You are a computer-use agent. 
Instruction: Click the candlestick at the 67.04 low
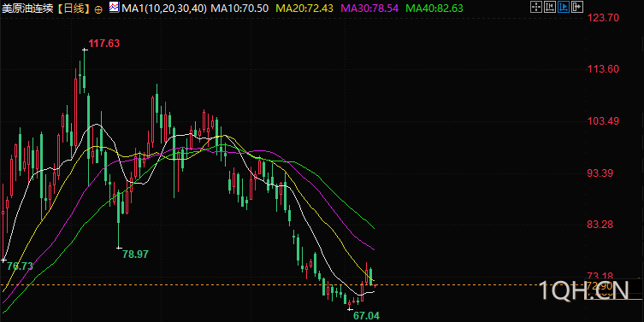[350, 305]
